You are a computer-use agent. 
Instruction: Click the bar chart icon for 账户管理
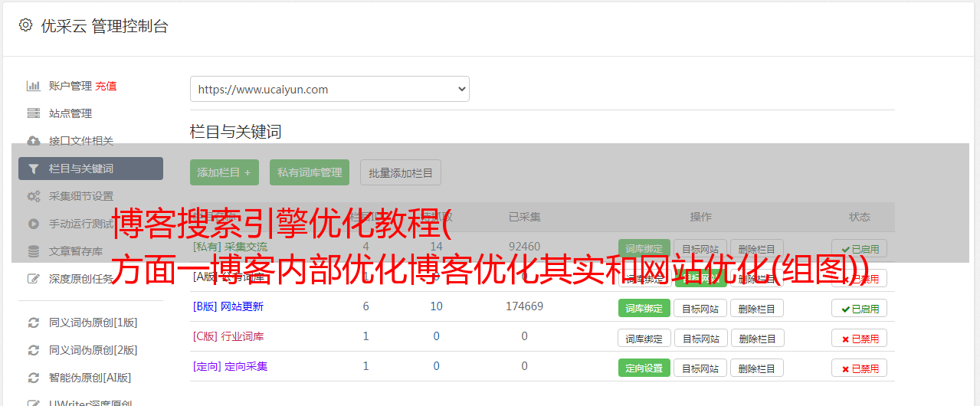tap(33, 86)
